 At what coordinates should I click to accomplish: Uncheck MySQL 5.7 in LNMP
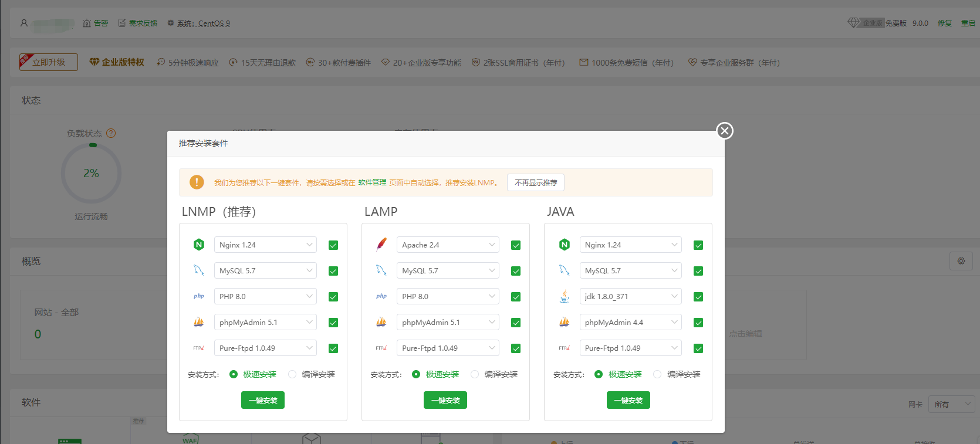pos(333,271)
